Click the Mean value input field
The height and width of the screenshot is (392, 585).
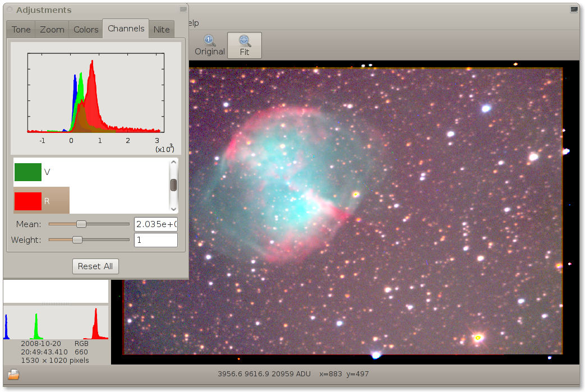[156, 224]
